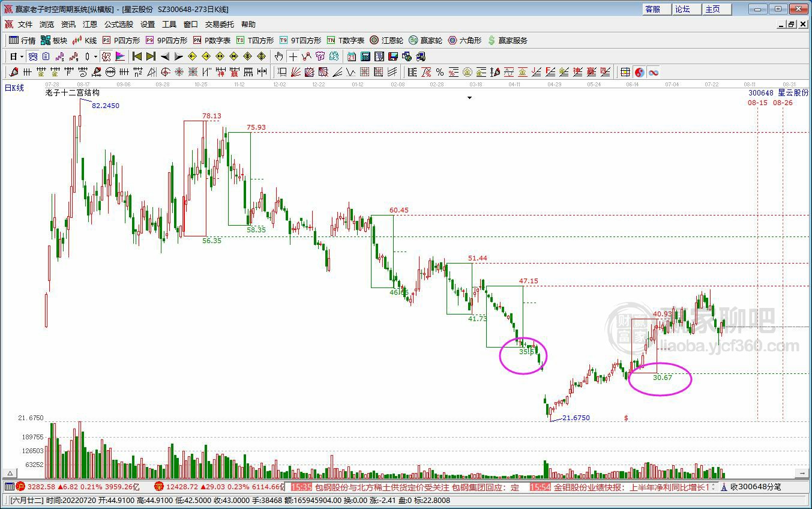Toggle the wave-count zigzag tool

(x=306, y=56)
